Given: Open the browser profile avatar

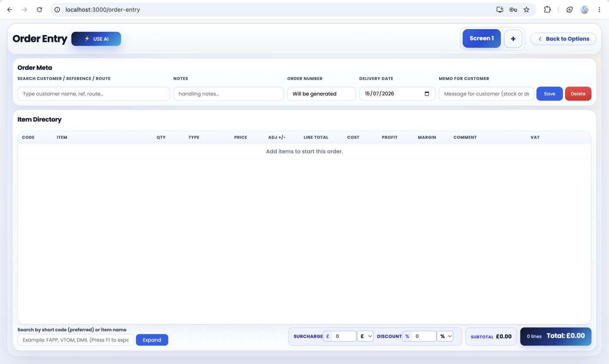Looking at the screenshot, I should pyautogui.click(x=585, y=10).
